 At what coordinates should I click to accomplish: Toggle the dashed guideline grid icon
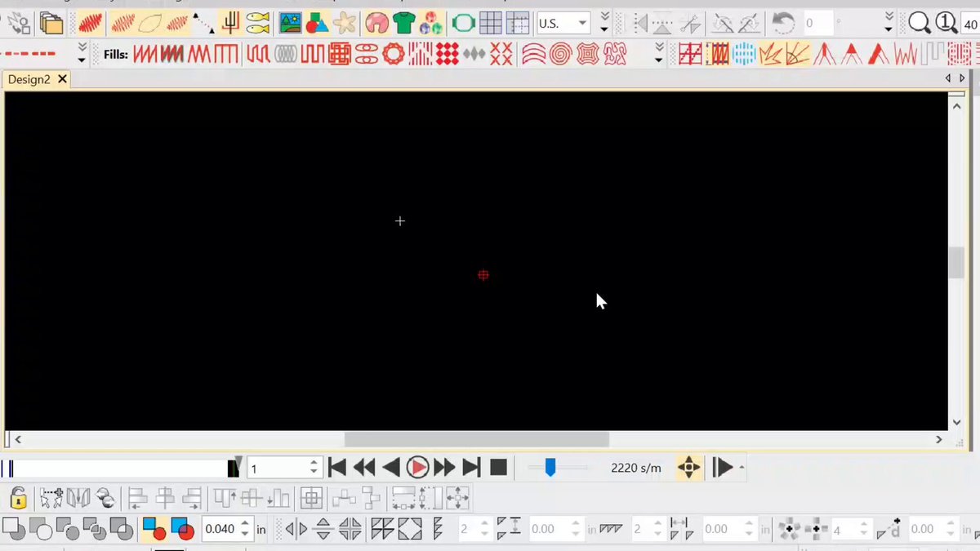pyautogui.click(x=517, y=23)
